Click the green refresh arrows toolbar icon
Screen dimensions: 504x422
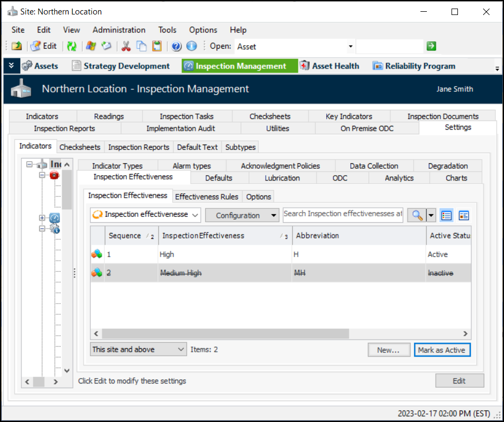tap(71, 47)
